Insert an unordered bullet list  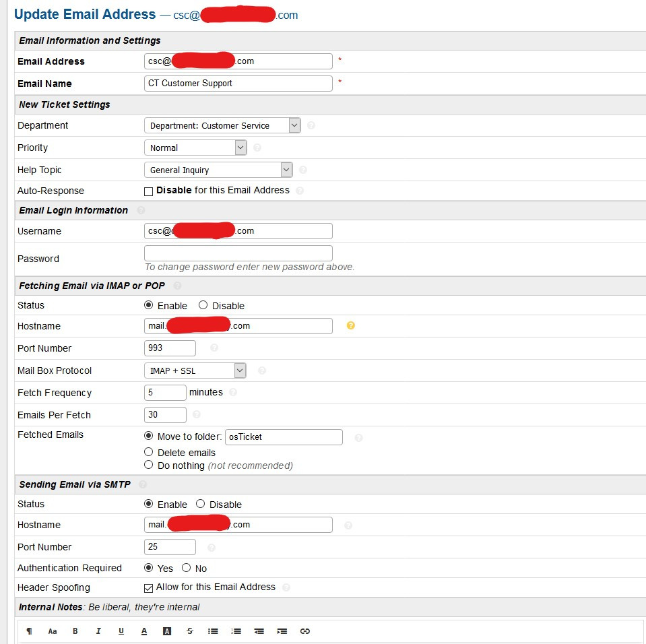click(213, 631)
